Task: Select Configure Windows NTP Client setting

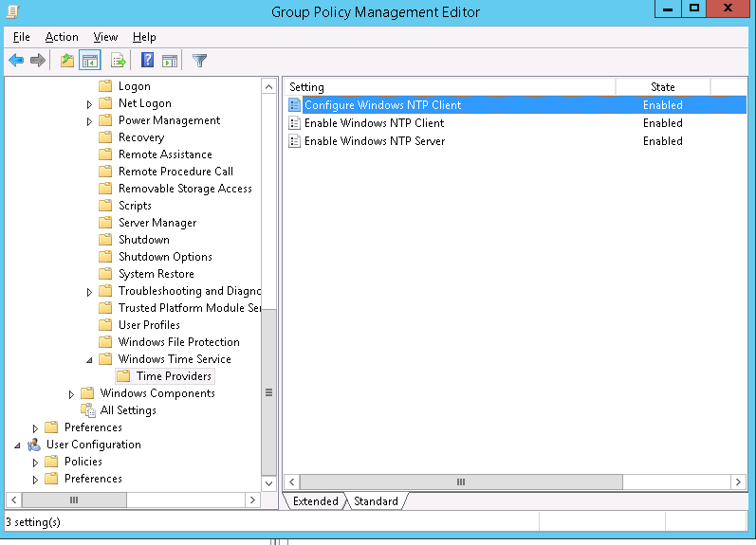Action: point(517,105)
